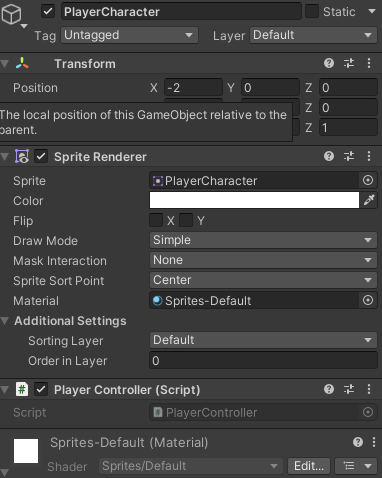Open the Sprite object picker circle
382x478 pixels.
tap(368, 180)
